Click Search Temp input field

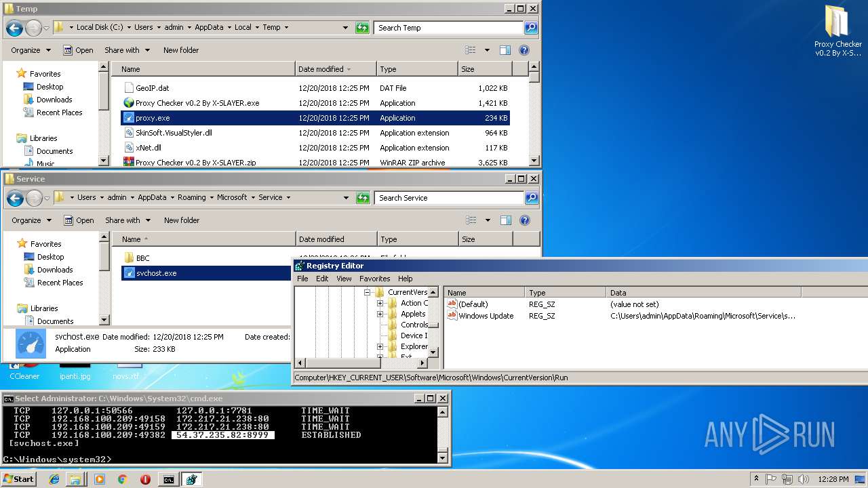[x=448, y=28]
